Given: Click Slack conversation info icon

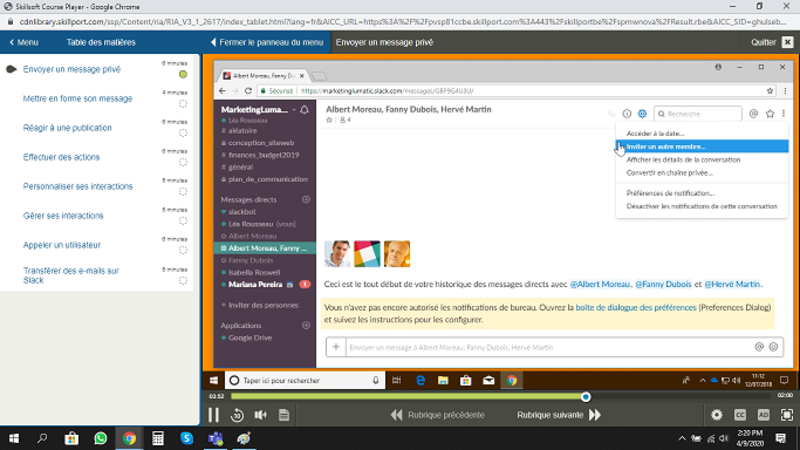Looking at the screenshot, I should [627, 114].
